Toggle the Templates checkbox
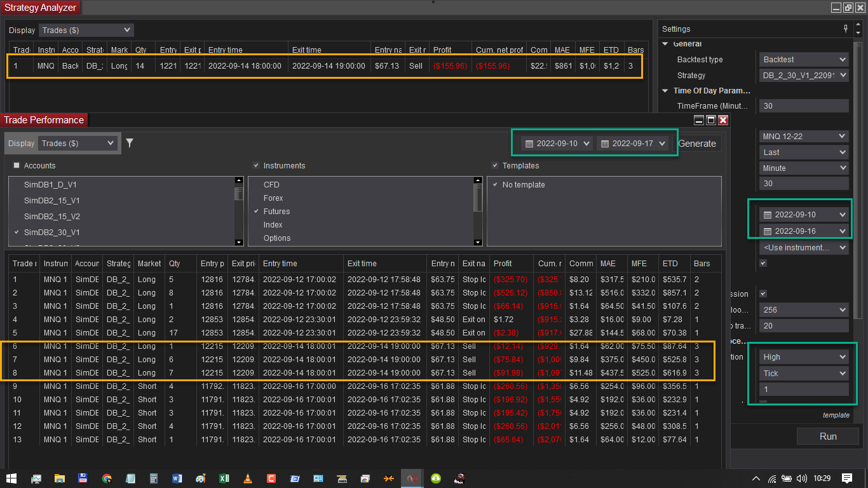 [495, 165]
